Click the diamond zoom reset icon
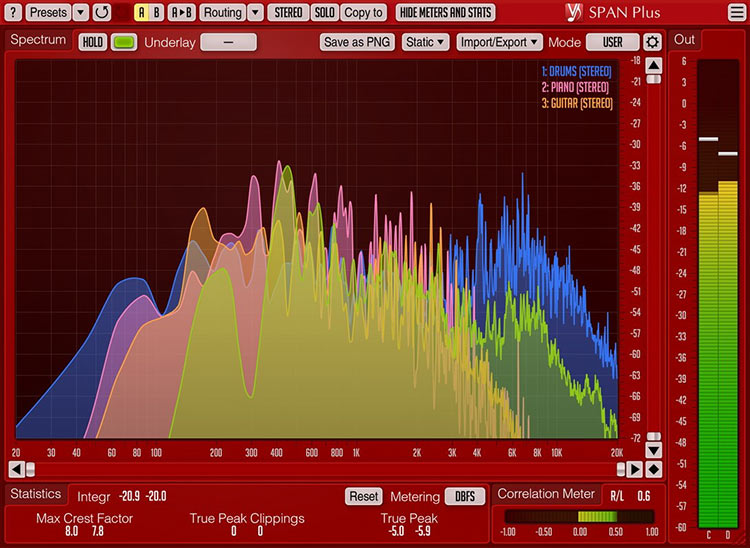The width and height of the screenshot is (750, 548). [654, 469]
